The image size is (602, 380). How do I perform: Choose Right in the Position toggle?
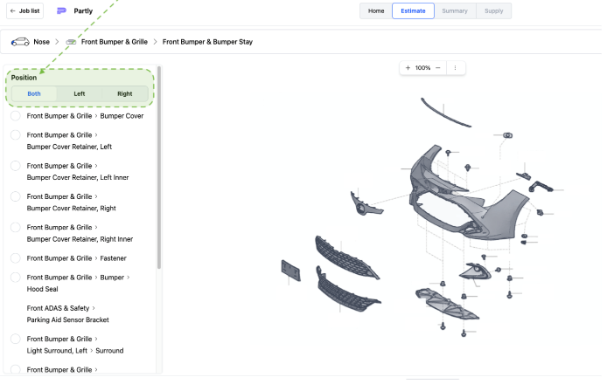click(x=125, y=94)
